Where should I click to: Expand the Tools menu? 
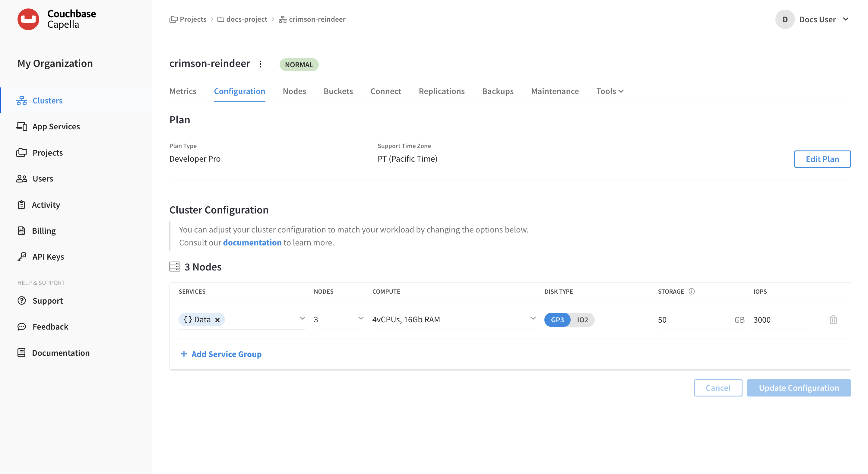tap(609, 91)
